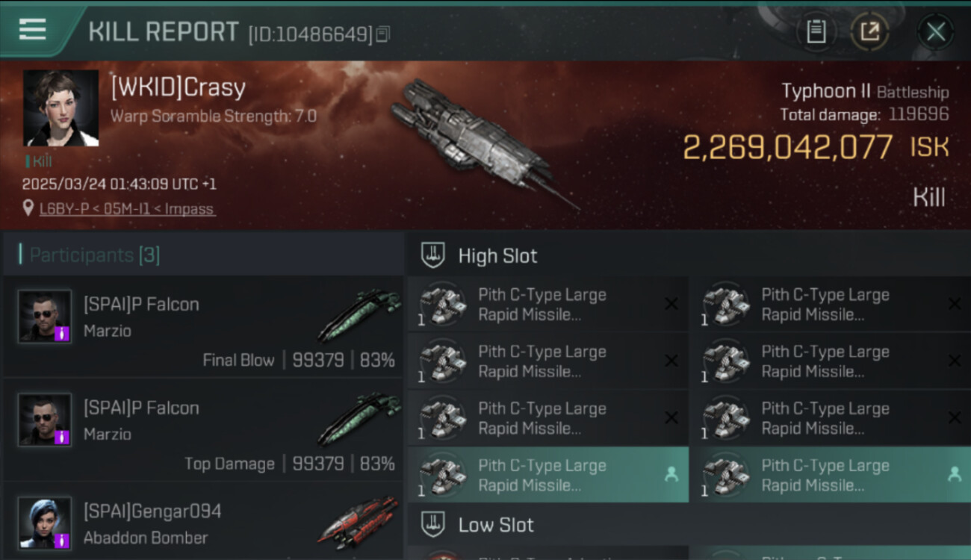Open the Top Damage P Falcon portrait
This screenshot has height=560, width=971.
(45, 420)
